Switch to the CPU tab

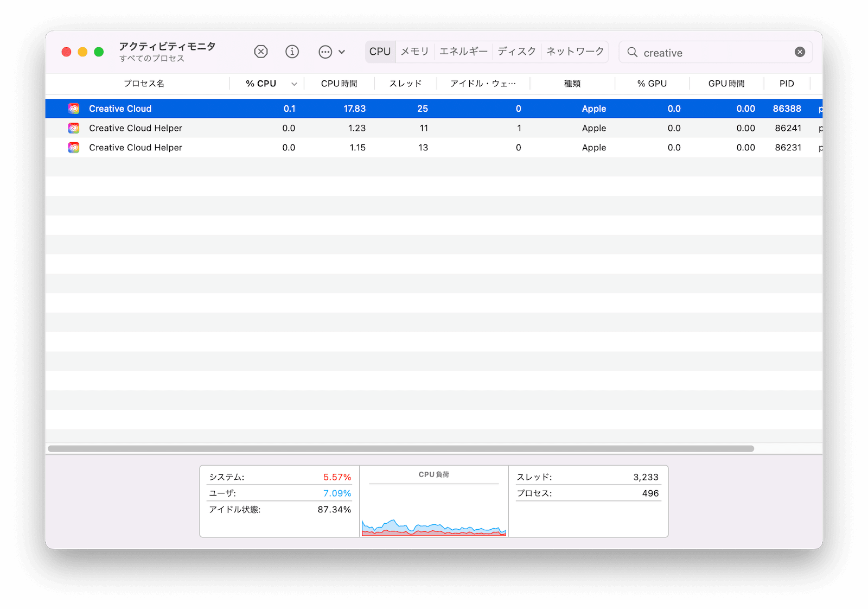(x=380, y=52)
